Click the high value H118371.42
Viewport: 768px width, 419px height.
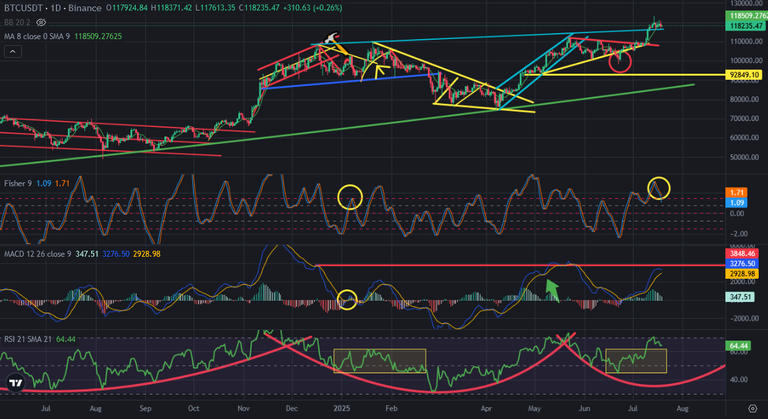coord(171,8)
